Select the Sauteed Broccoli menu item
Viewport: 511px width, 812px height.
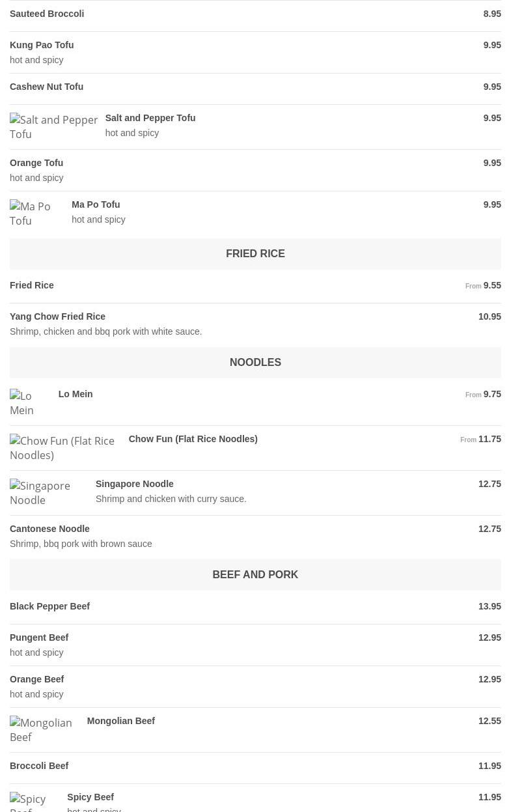coord(47,14)
